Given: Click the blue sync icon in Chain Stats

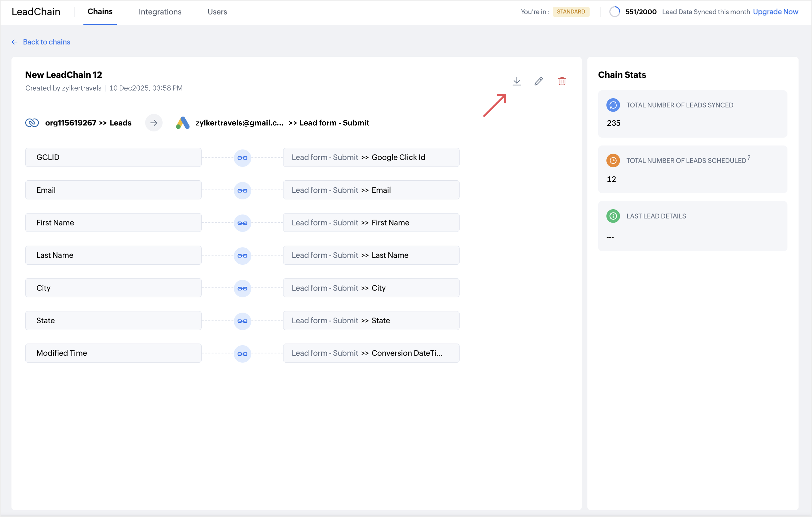Looking at the screenshot, I should coord(613,105).
